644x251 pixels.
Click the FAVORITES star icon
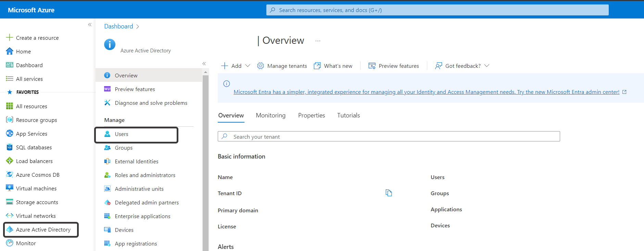(x=10, y=92)
